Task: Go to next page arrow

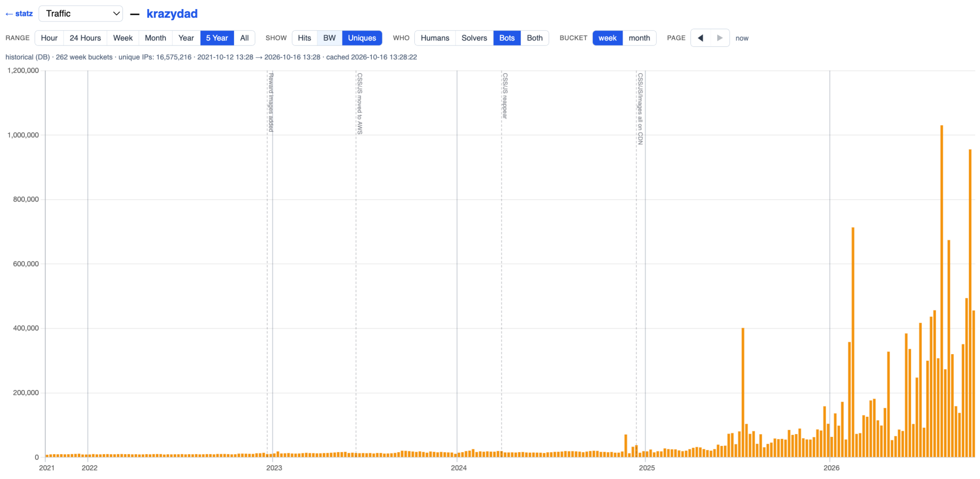Action: pyautogui.click(x=720, y=38)
